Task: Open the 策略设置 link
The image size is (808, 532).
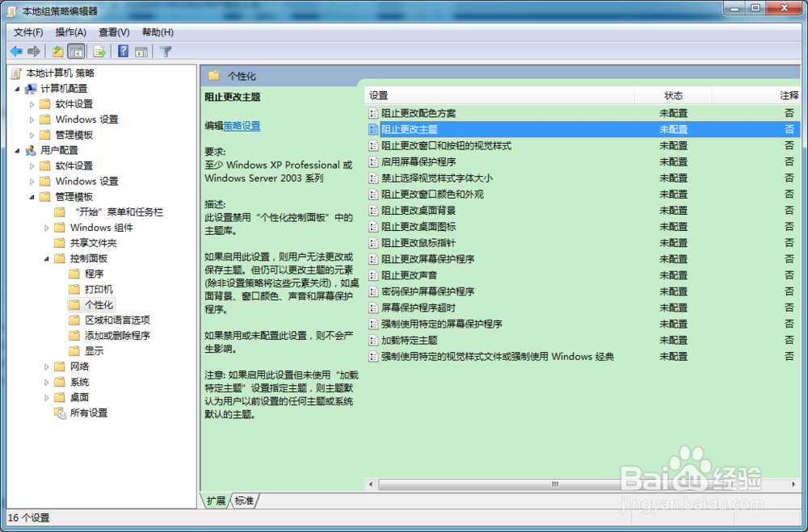Action: (x=242, y=126)
